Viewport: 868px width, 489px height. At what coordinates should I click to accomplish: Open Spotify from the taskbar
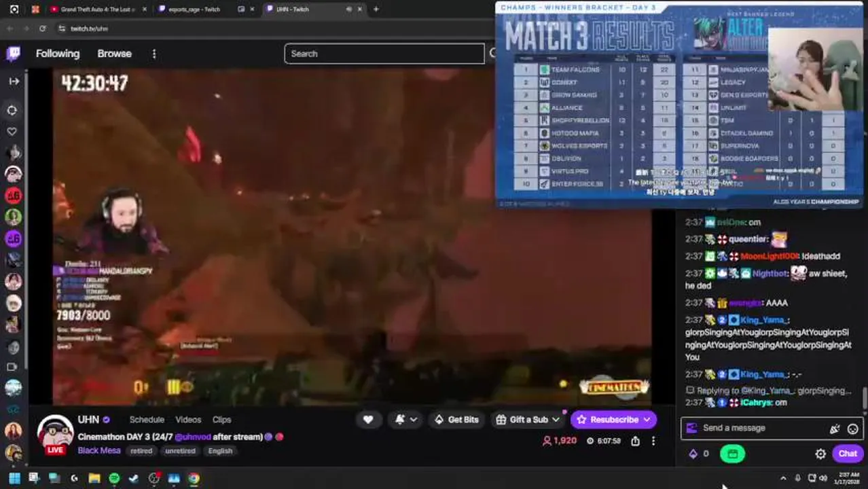point(114,478)
